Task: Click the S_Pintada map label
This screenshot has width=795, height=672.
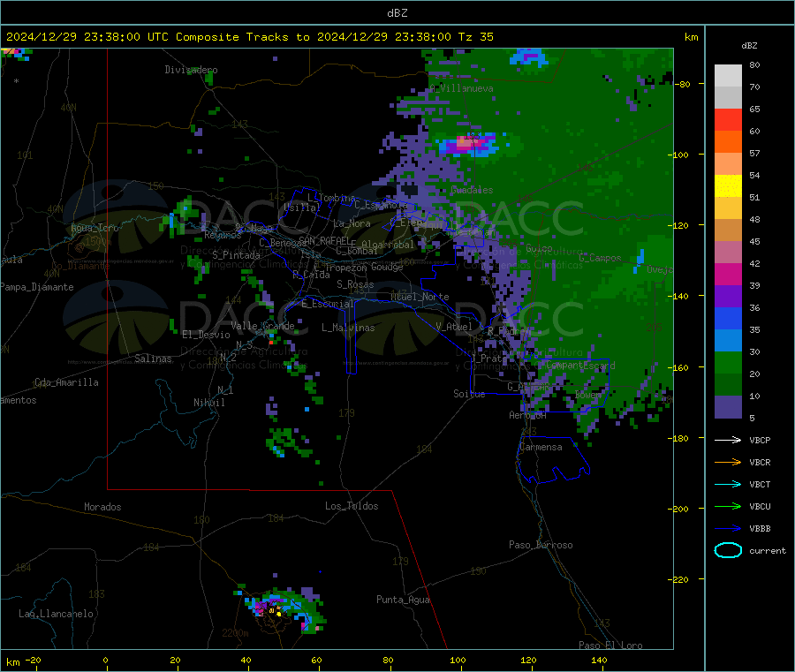Action: click(x=236, y=255)
